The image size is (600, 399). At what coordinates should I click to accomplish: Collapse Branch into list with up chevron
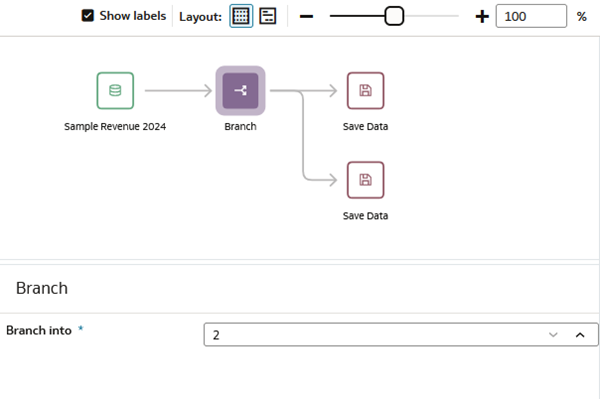[x=580, y=335]
